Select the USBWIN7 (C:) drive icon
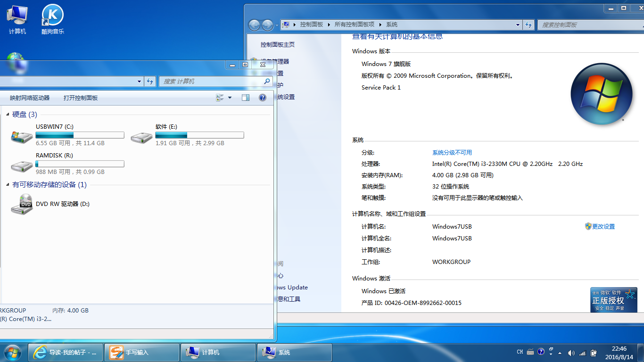The image size is (644, 362). [x=22, y=137]
